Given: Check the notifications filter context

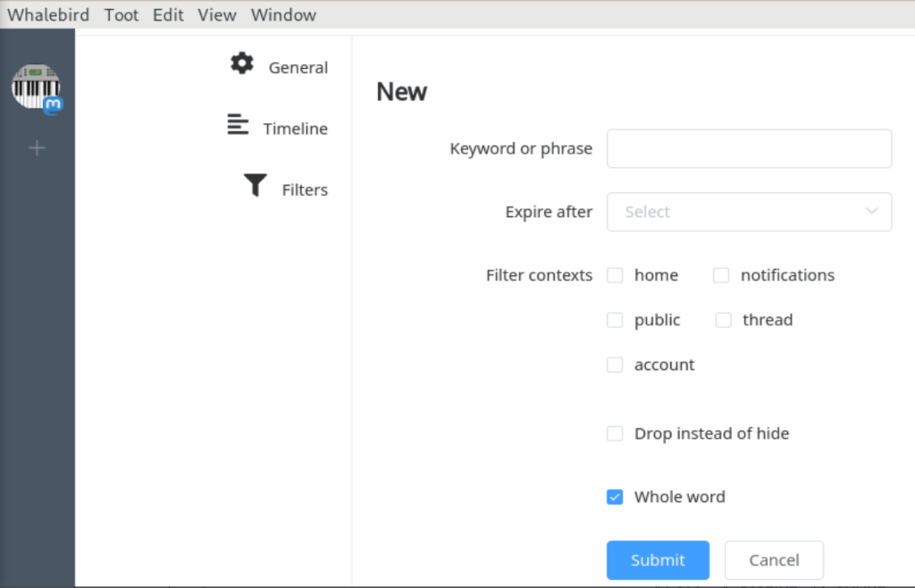Looking at the screenshot, I should (721, 275).
